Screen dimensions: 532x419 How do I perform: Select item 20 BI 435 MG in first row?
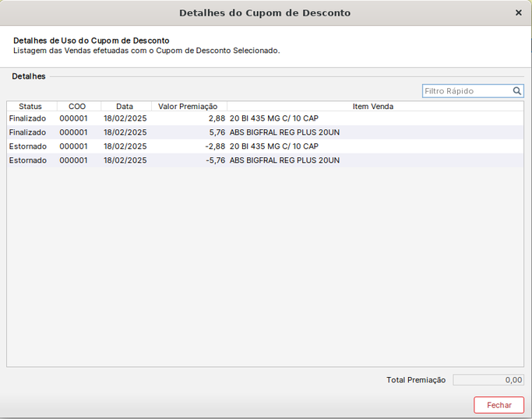[x=274, y=118]
